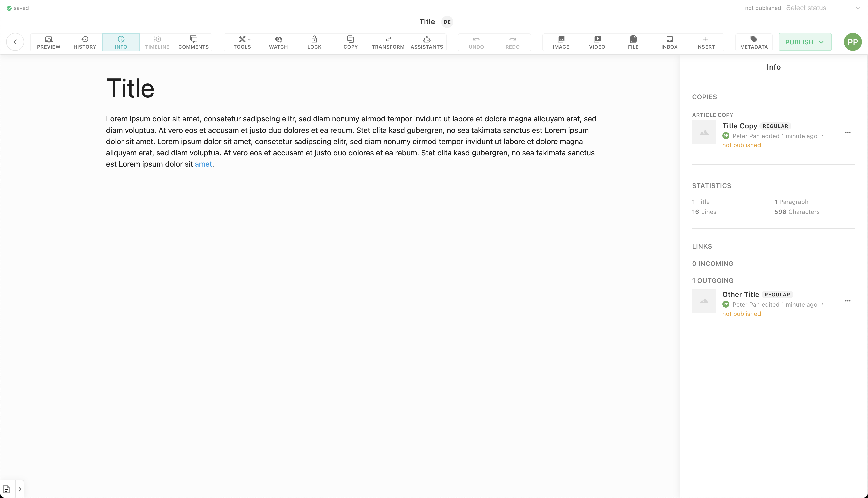Open the History panel
Image resolution: width=868 pixels, height=498 pixels.
coord(85,42)
